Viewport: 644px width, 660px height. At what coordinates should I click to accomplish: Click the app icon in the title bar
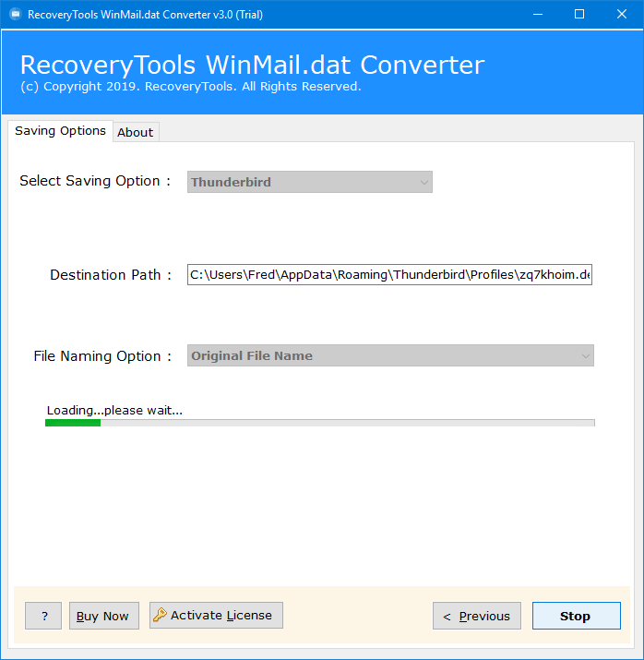point(16,15)
